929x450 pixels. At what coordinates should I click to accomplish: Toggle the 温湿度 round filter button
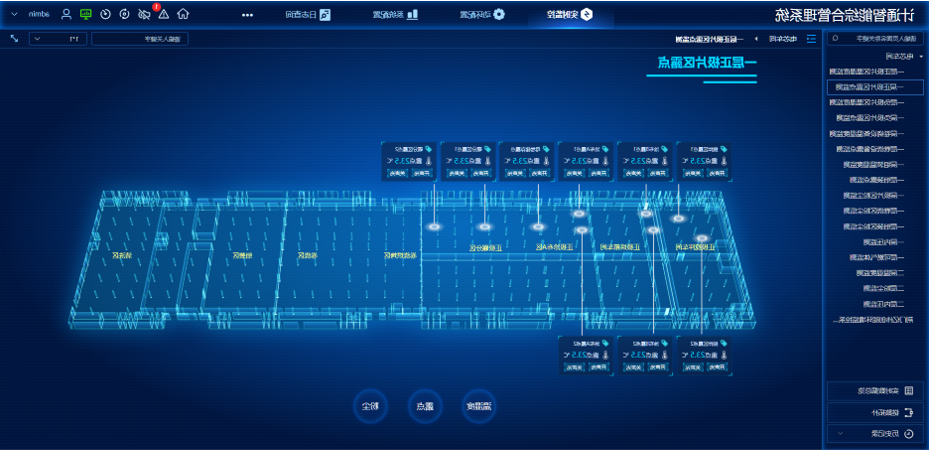pos(479,406)
